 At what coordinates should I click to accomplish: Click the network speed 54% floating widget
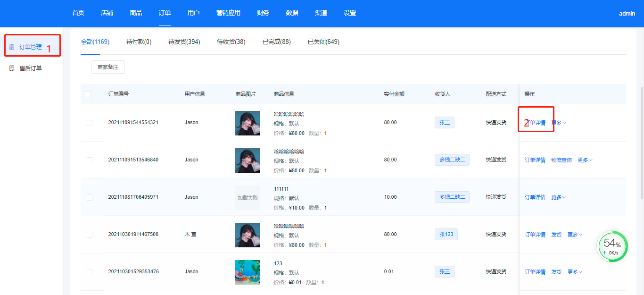pos(613,246)
